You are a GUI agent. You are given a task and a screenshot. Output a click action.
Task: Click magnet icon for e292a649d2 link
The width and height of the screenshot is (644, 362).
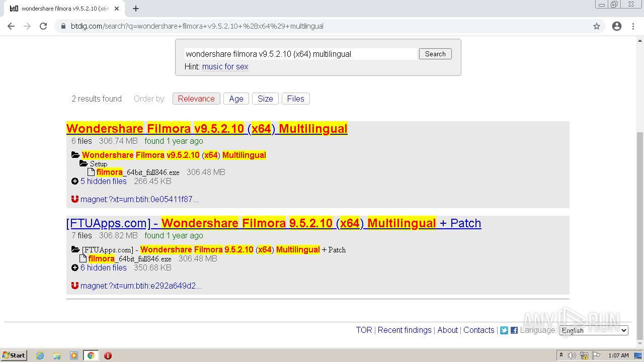[x=75, y=286]
